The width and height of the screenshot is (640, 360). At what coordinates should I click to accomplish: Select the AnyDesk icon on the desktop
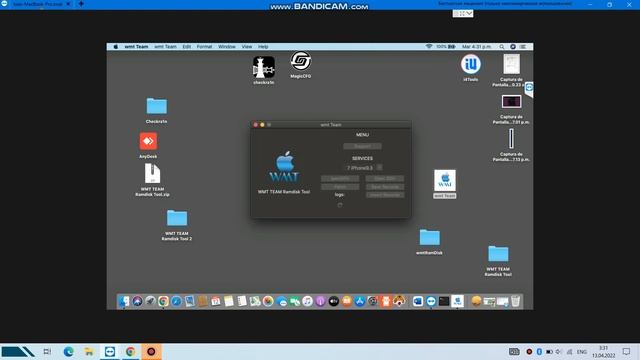148,141
